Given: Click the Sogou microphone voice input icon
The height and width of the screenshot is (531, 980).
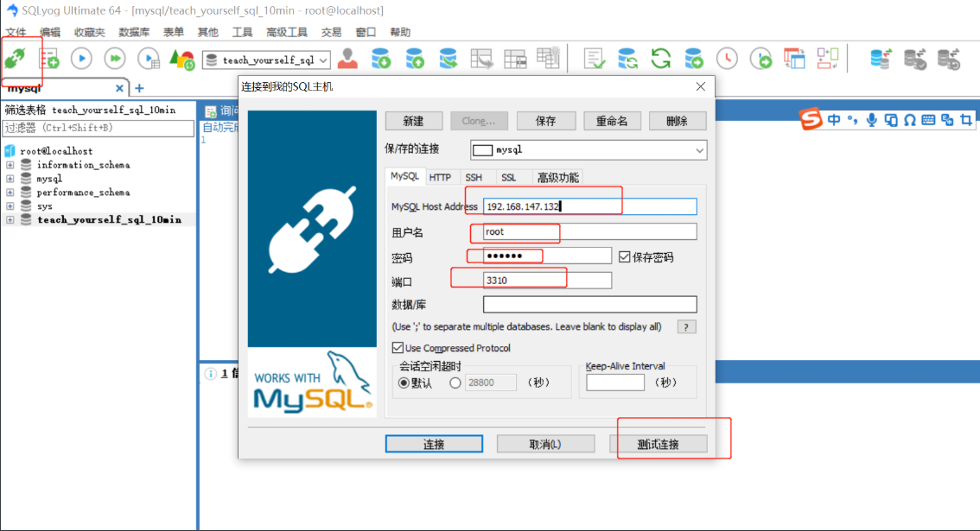Looking at the screenshot, I should pyautogui.click(x=872, y=119).
